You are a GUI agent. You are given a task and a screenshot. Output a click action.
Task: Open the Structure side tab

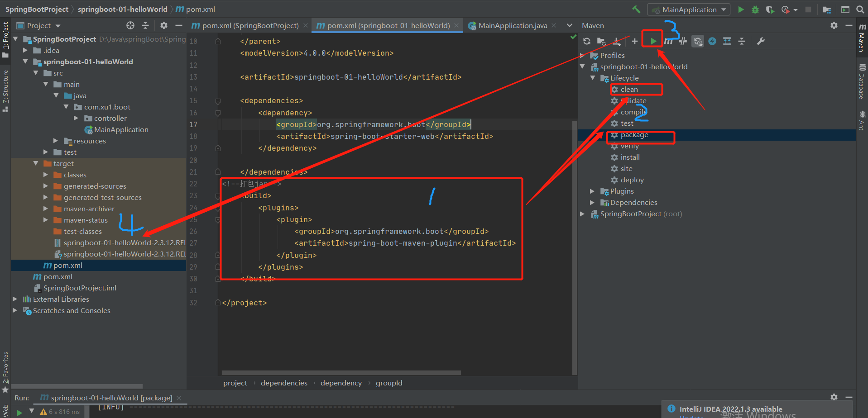[5, 90]
